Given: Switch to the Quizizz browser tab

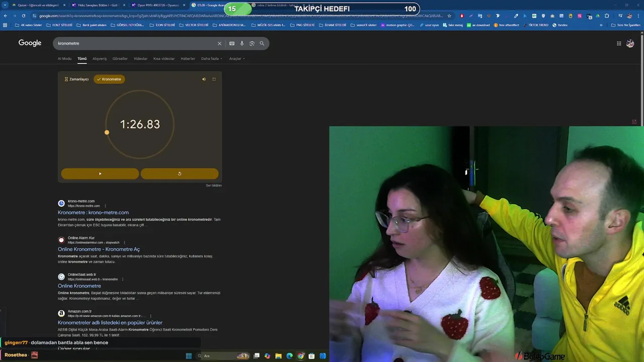Looking at the screenshot, I should (38, 5).
